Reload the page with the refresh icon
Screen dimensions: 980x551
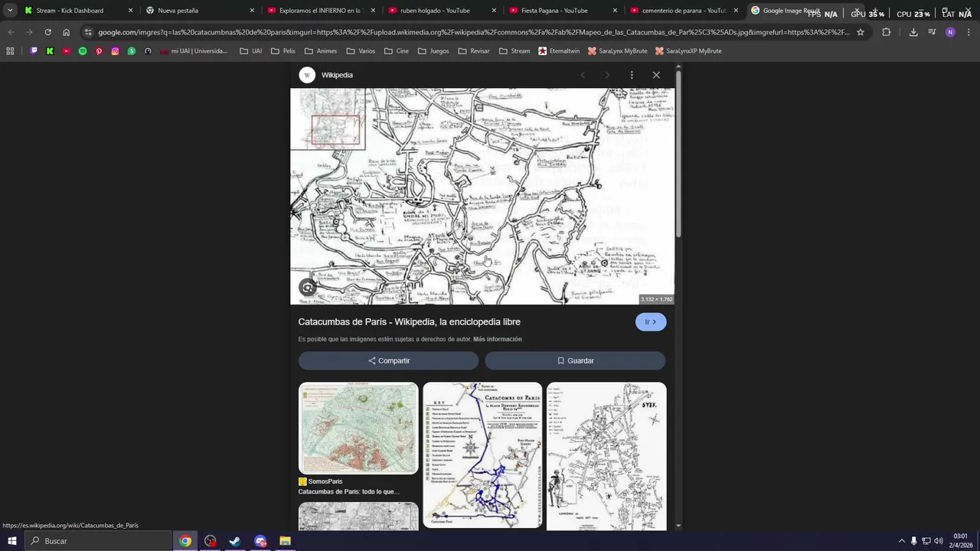point(47,32)
